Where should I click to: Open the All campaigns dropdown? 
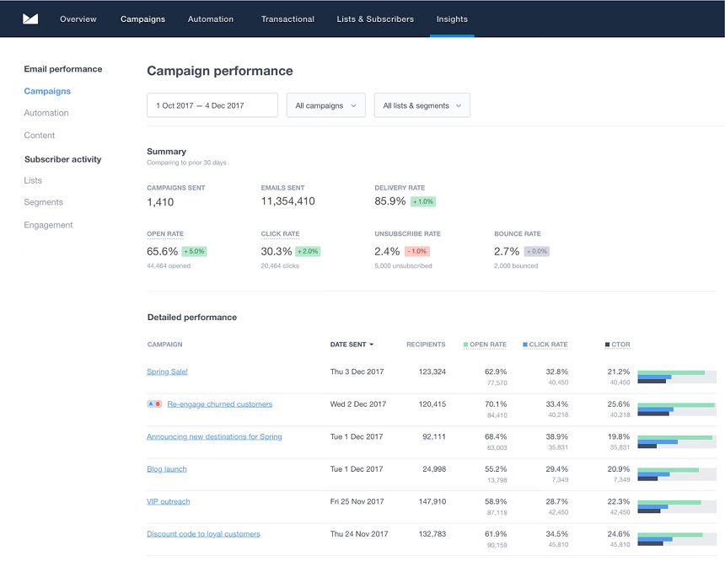point(325,104)
